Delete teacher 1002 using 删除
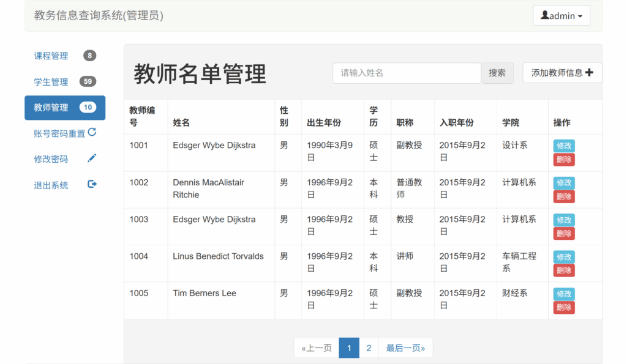This screenshot has height=364, width=627. (x=564, y=196)
